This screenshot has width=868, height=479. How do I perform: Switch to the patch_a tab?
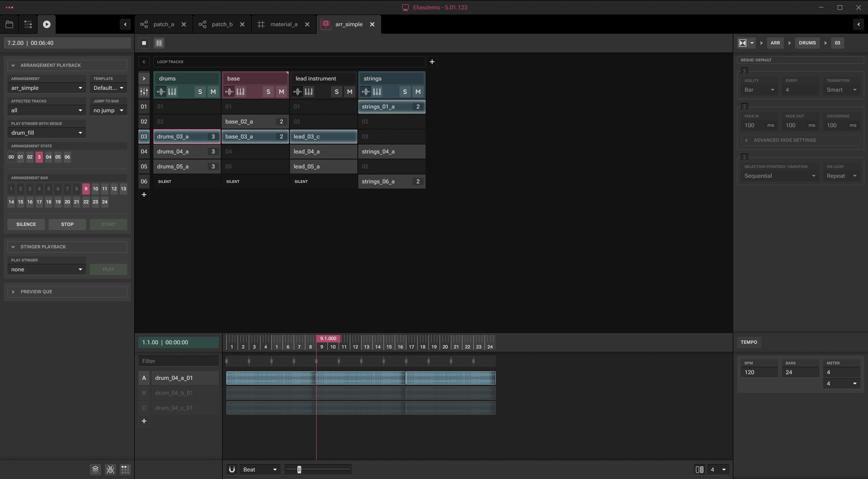coord(164,24)
